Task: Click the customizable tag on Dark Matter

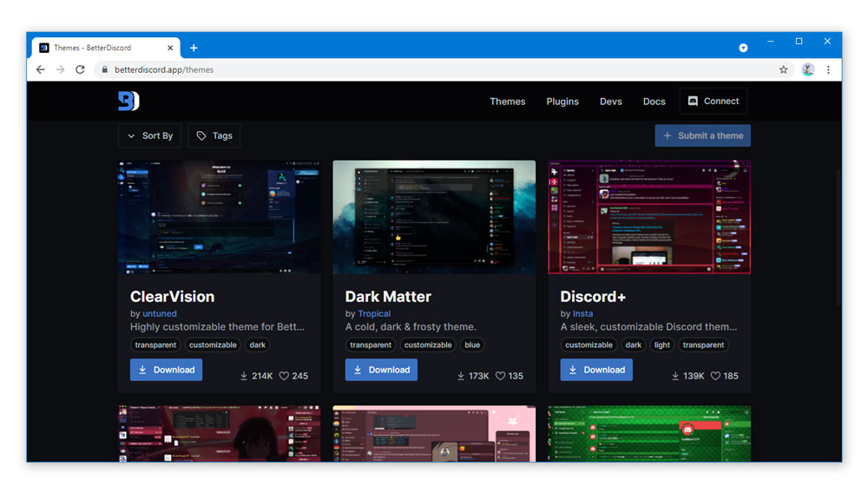Action: click(428, 345)
